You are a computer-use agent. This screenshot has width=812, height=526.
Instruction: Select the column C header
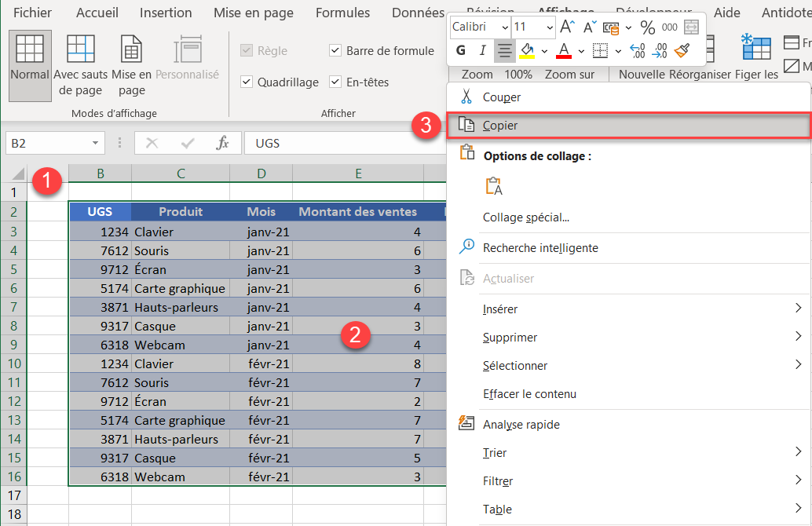tap(181, 174)
